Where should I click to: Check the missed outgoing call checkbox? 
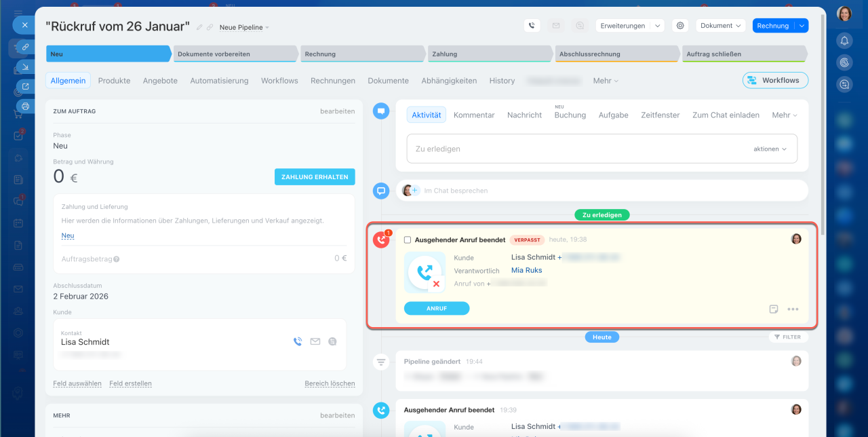click(408, 240)
